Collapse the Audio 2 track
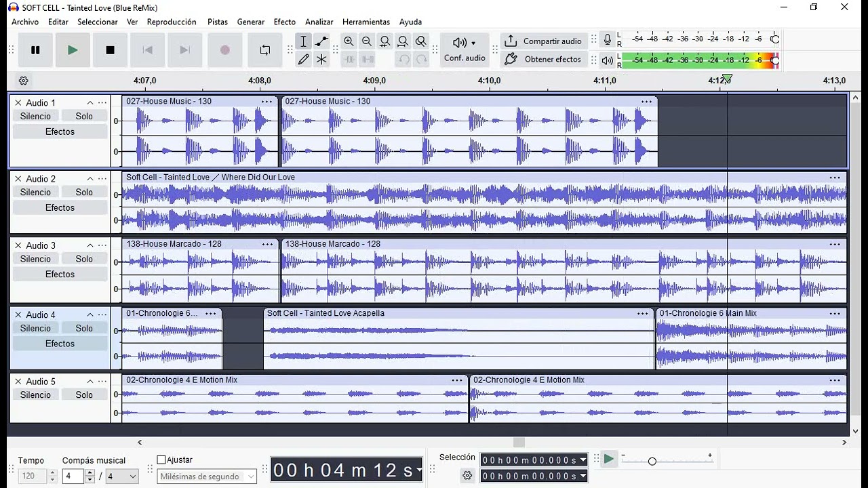 pos(90,179)
